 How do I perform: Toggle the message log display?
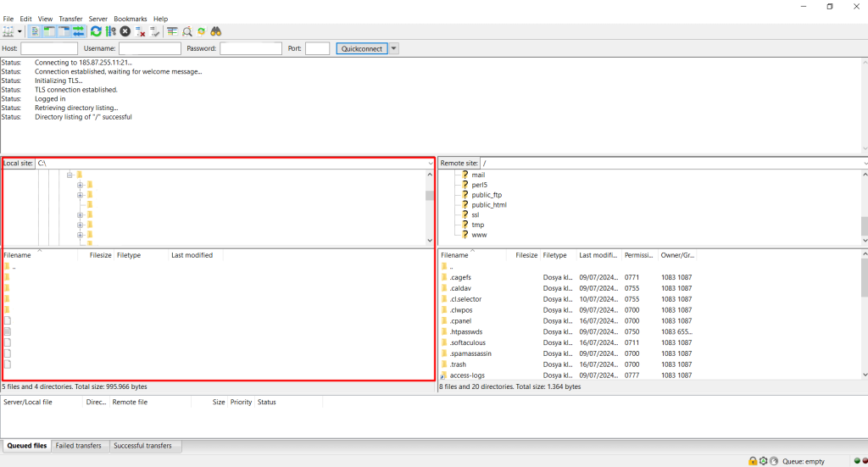34,31
